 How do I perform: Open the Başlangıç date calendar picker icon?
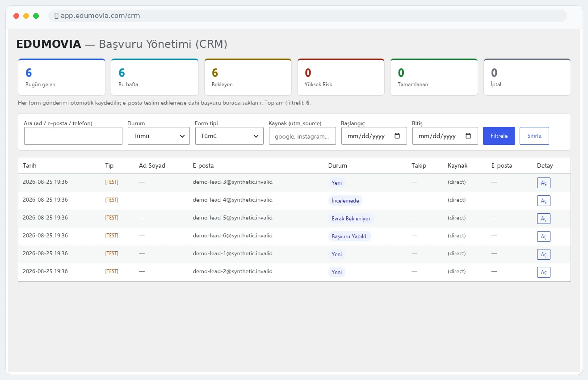(x=397, y=136)
